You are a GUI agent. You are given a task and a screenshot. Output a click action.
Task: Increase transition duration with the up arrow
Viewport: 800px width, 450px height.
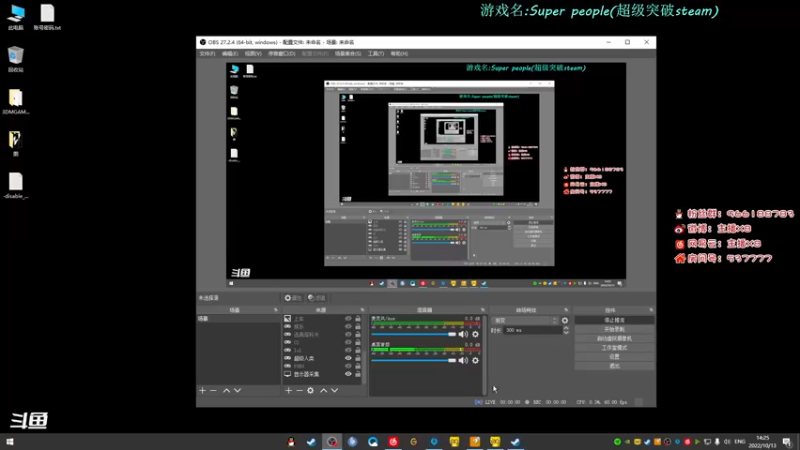(x=566, y=328)
